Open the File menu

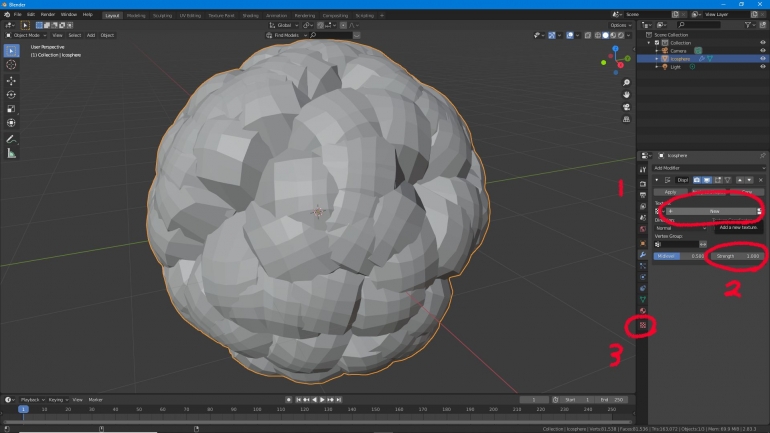coord(18,15)
